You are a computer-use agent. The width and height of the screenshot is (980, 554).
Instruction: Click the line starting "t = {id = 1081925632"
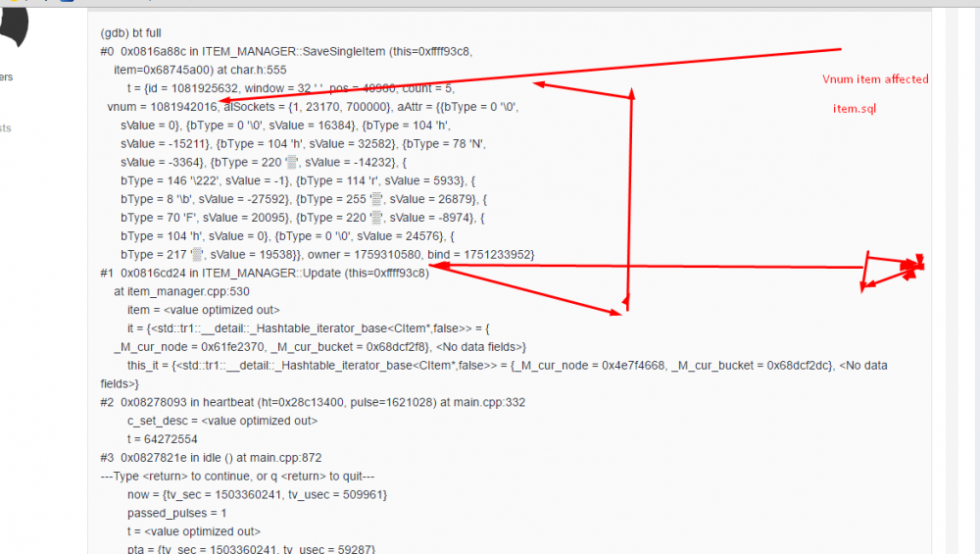pyautogui.click(x=291, y=88)
